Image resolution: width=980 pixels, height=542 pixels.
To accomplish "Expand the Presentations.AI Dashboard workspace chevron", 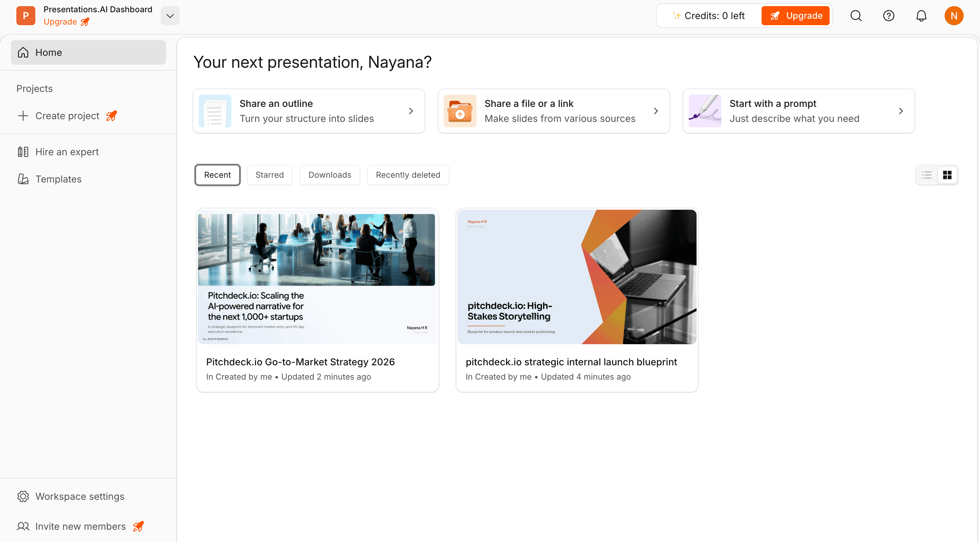I will point(170,16).
